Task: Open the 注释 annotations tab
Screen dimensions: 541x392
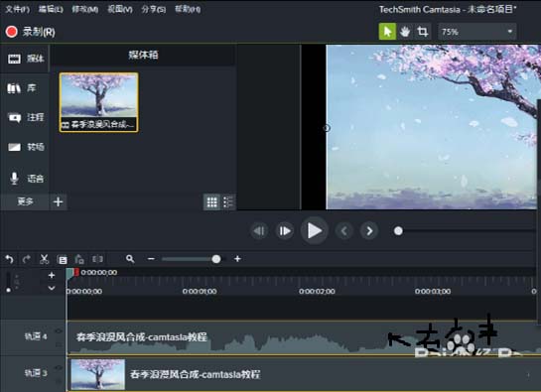Action: coord(26,118)
